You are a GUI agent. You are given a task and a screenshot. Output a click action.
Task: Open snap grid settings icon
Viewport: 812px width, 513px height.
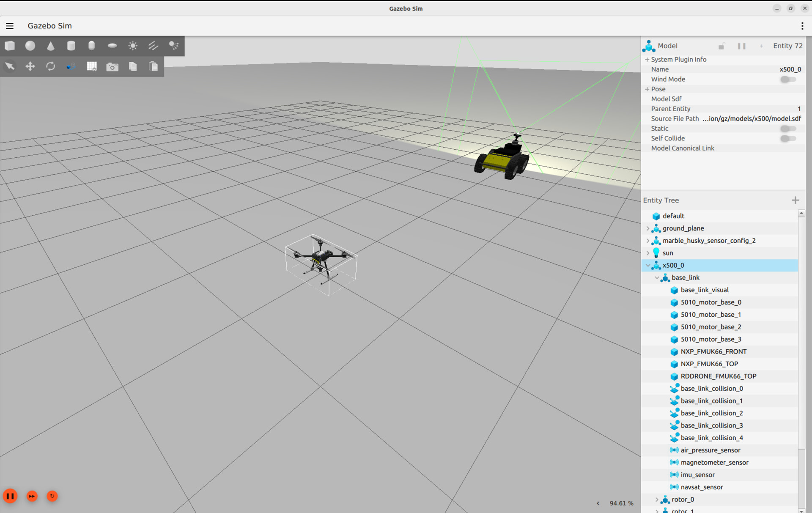(x=91, y=66)
